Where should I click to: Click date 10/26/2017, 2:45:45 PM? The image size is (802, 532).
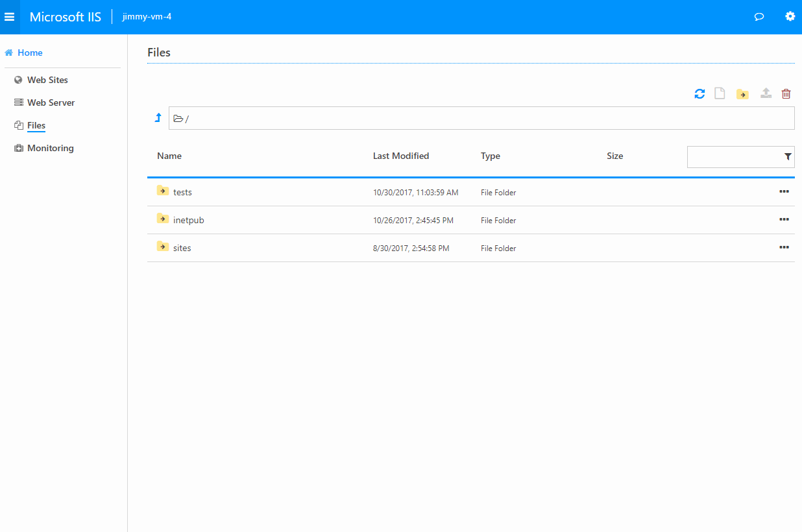coord(413,221)
